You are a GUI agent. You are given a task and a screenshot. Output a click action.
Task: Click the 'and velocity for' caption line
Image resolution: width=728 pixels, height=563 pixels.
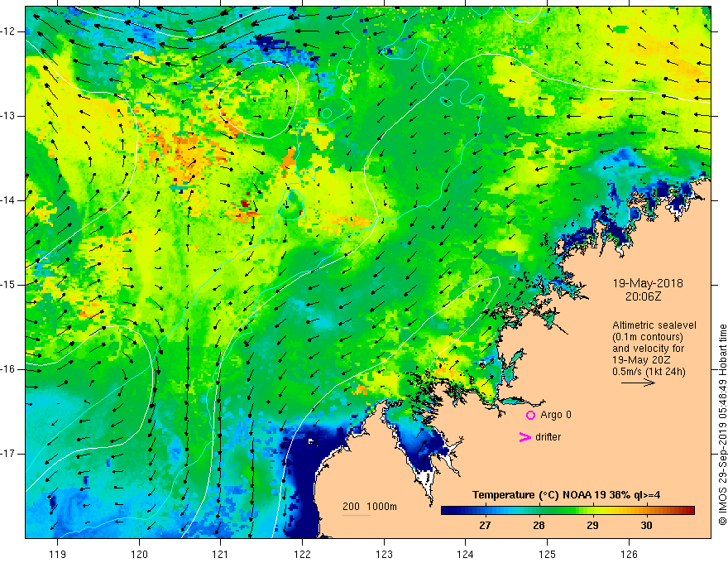click(x=648, y=349)
